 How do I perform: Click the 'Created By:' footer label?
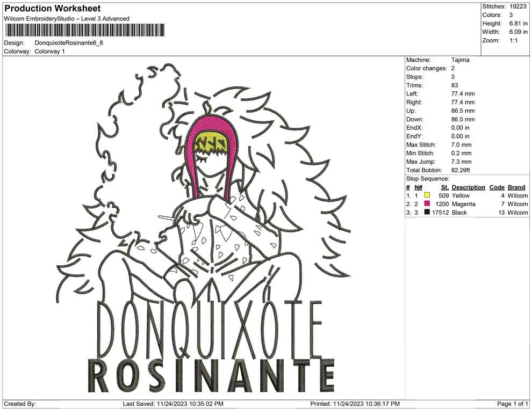[20, 404]
